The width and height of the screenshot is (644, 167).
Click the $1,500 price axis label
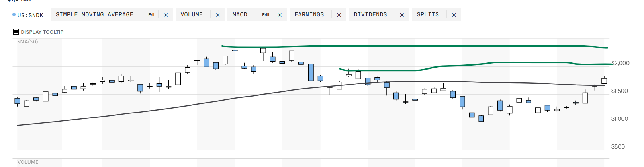(x=620, y=91)
